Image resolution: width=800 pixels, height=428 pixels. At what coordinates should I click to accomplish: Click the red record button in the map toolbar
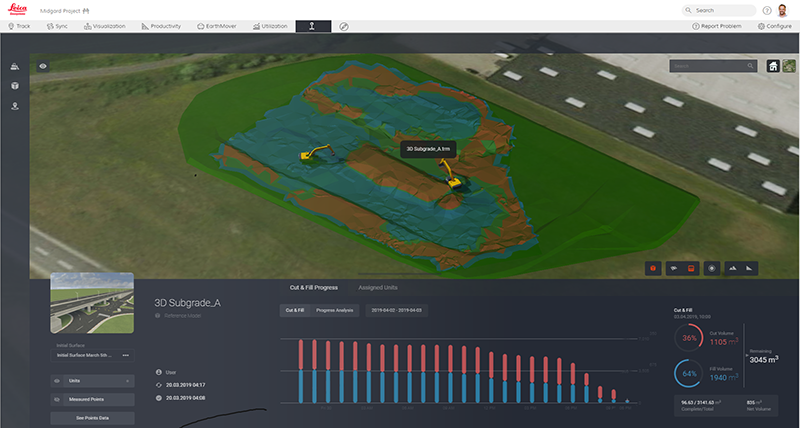[651, 268]
